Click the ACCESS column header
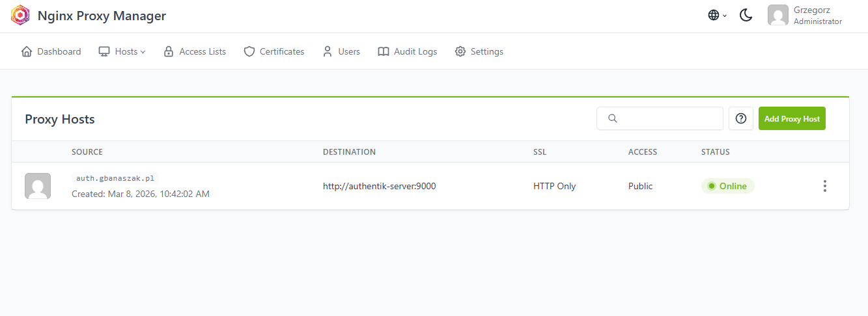Screen dimensions: 868x316 (643, 152)
